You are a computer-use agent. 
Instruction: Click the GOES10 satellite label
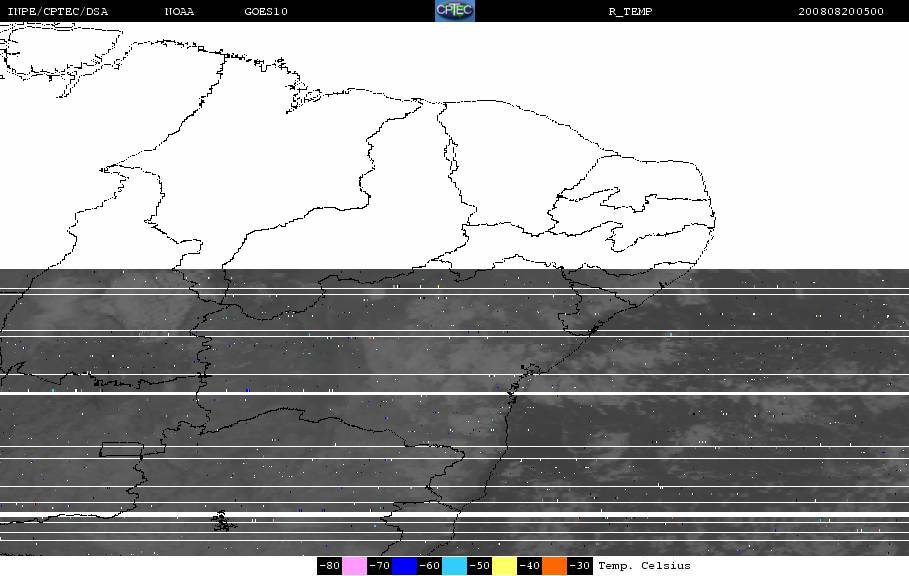point(266,12)
